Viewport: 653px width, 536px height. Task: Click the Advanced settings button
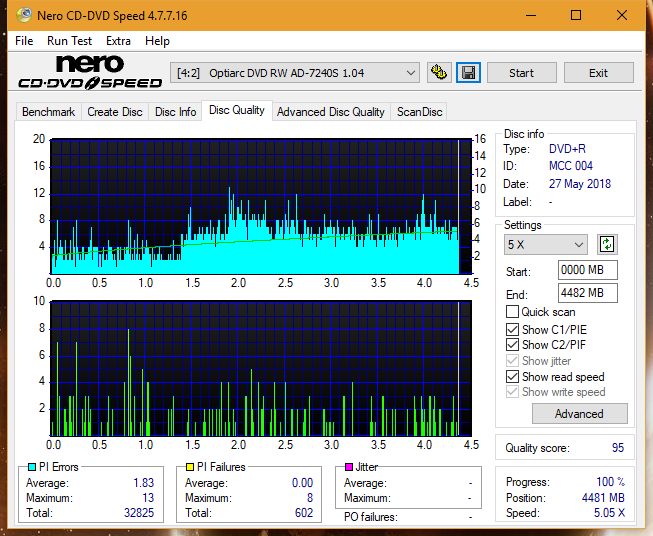click(579, 414)
